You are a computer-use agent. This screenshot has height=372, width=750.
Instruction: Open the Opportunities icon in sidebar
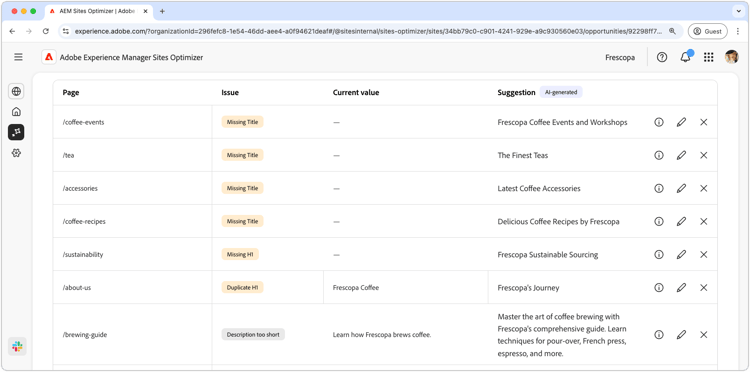16,132
